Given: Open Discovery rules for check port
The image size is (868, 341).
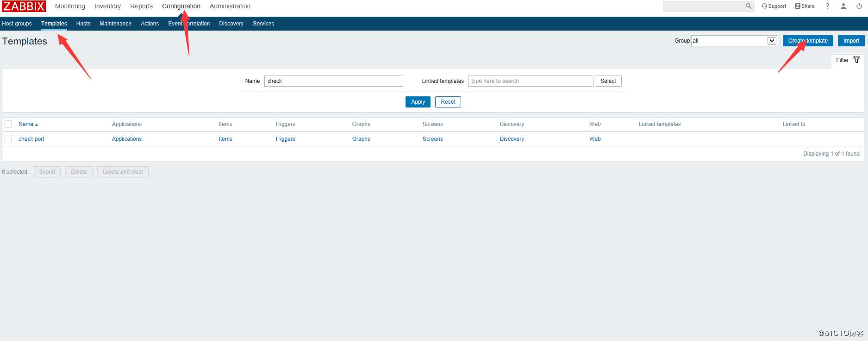Looking at the screenshot, I should 512,139.
